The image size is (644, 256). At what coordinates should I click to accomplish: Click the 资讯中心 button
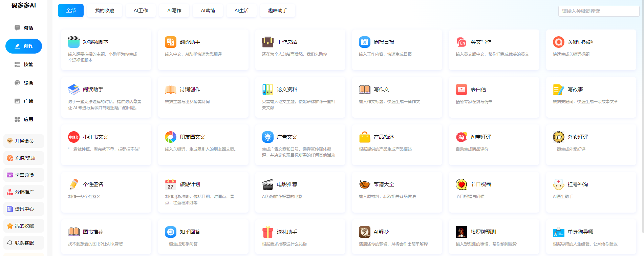tap(24, 209)
